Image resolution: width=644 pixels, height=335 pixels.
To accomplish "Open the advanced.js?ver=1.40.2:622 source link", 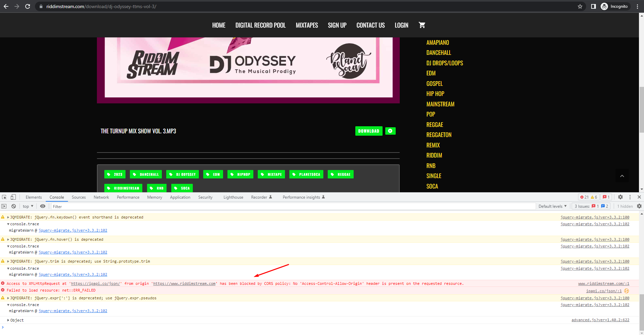I will (x=600, y=320).
